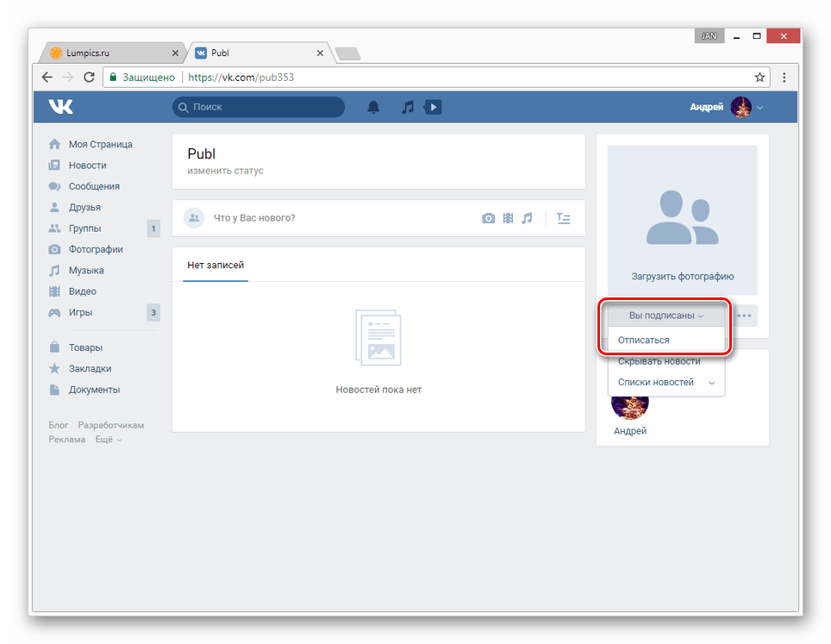Click Загрузить фотографию link
831x644 pixels.
point(682,276)
